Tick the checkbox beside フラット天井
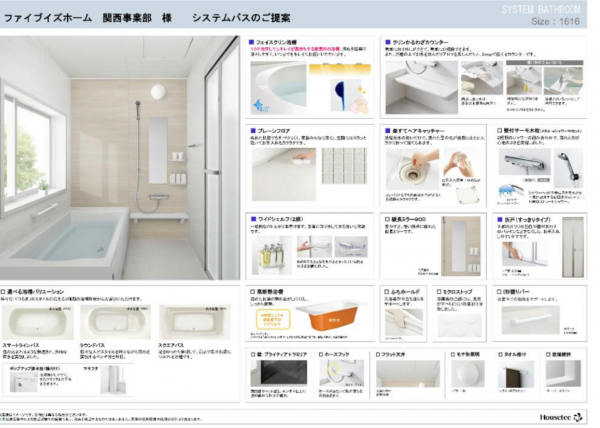This screenshot has height=428, width=600. point(378,355)
